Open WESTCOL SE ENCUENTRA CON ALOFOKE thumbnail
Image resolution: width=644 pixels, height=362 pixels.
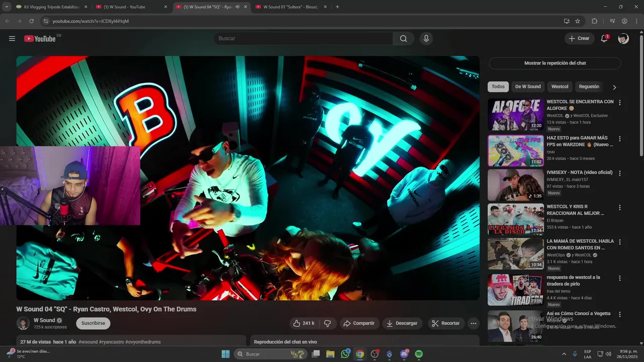coord(516,115)
